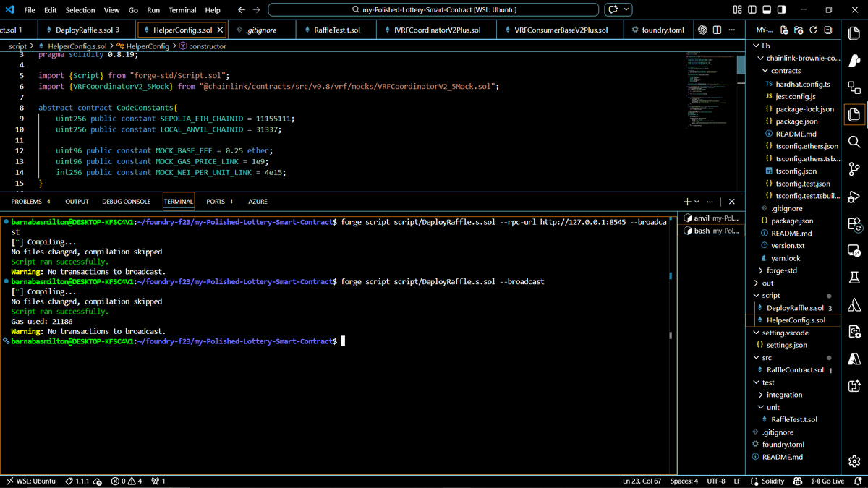This screenshot has height=488, width=868.
Task: Open editor More Actions ellipsis
Action: tap(732, 30)
